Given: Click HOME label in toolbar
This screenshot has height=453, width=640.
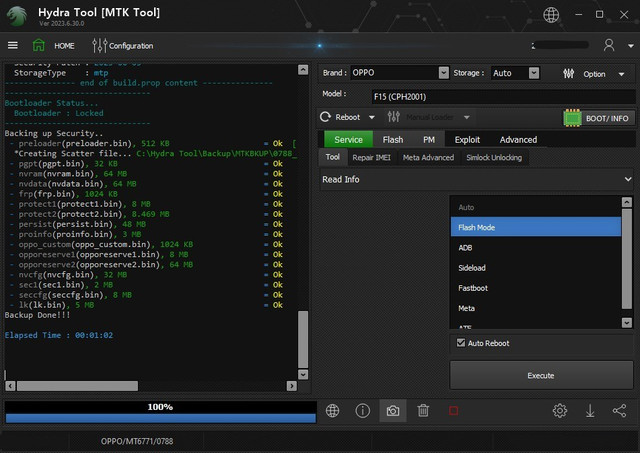Looking at the screenshot, I should (64, 46).
